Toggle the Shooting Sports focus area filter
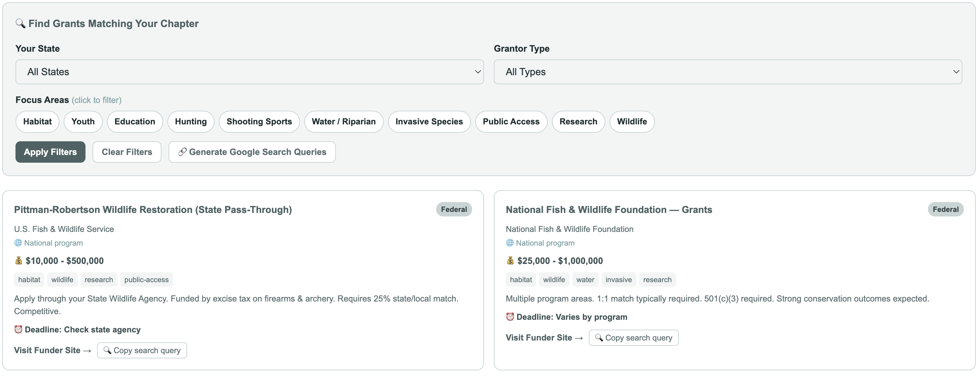 click(x=259, y=122)
